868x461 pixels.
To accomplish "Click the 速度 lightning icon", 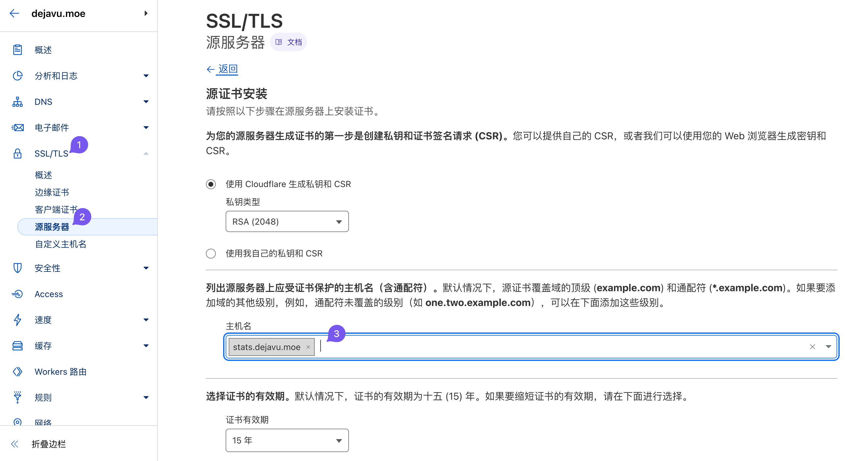I will coord(18,320).
